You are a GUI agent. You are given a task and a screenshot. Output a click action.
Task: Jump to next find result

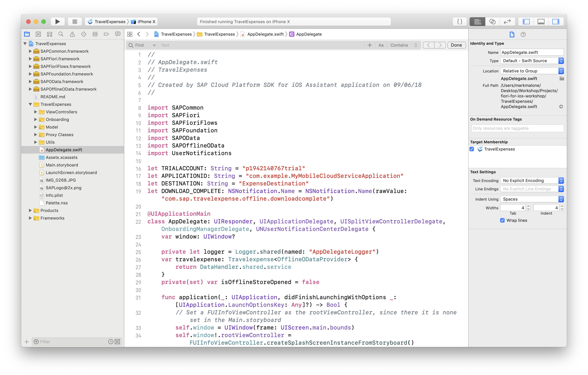440,45
